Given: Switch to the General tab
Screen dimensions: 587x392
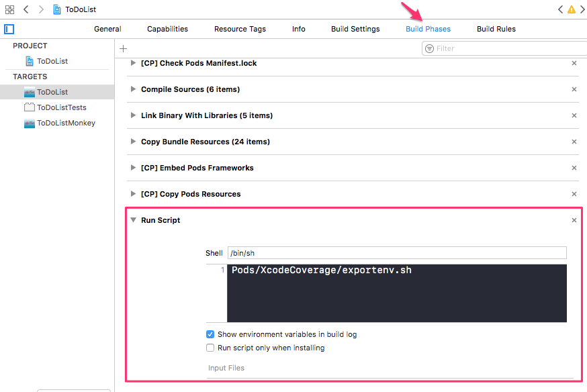Looking at the screenshot, I should (x=107, y=29).
